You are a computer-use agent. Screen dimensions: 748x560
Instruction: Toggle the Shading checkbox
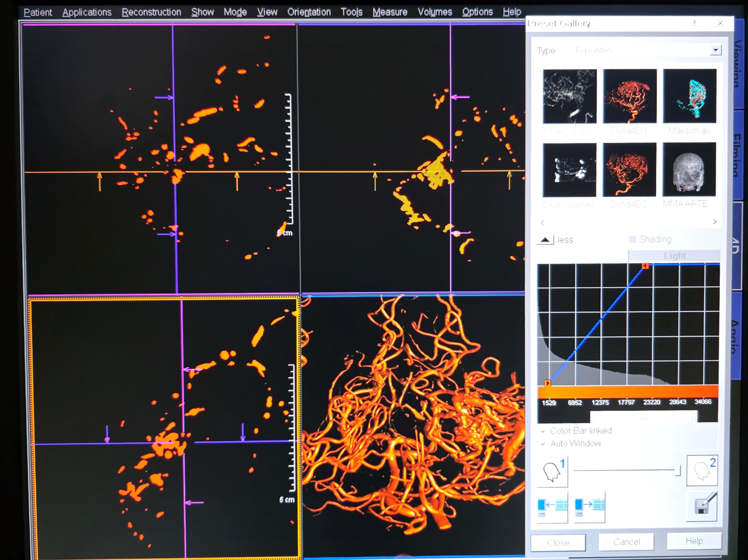632,239
